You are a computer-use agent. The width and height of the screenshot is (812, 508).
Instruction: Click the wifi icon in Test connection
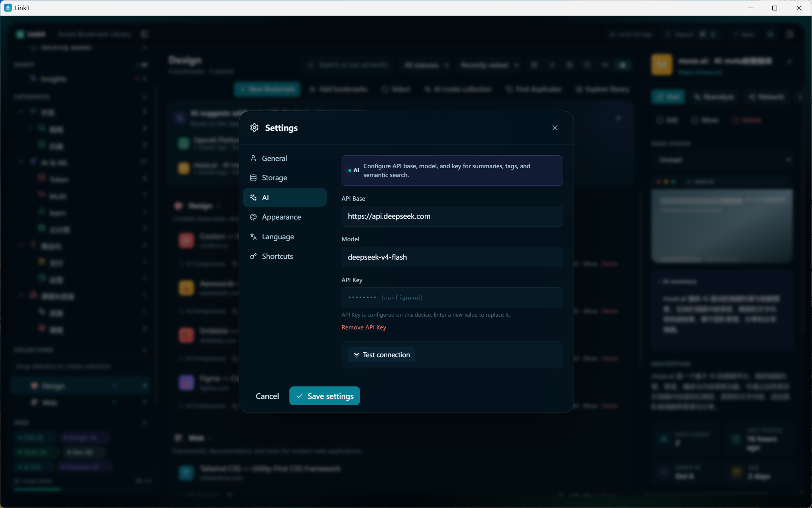356,355
